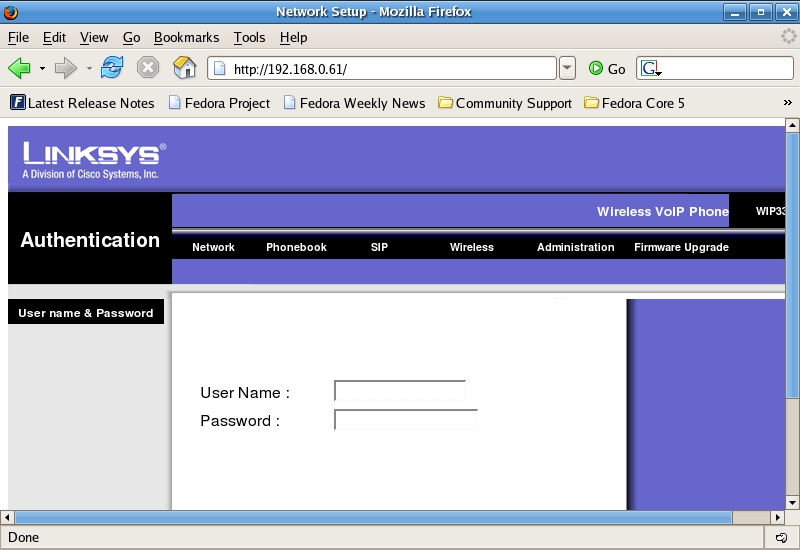Screen dimensions: 800x550
Task: Open the View menu
Action: (94, 37)
